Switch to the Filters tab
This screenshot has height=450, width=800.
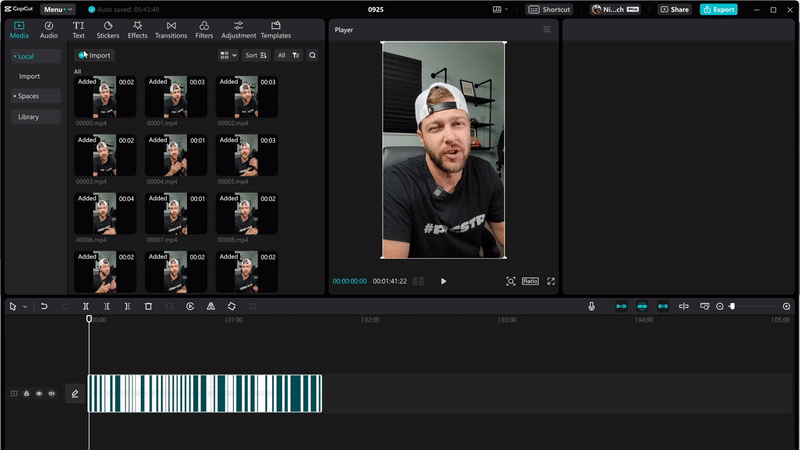[204, 30]
